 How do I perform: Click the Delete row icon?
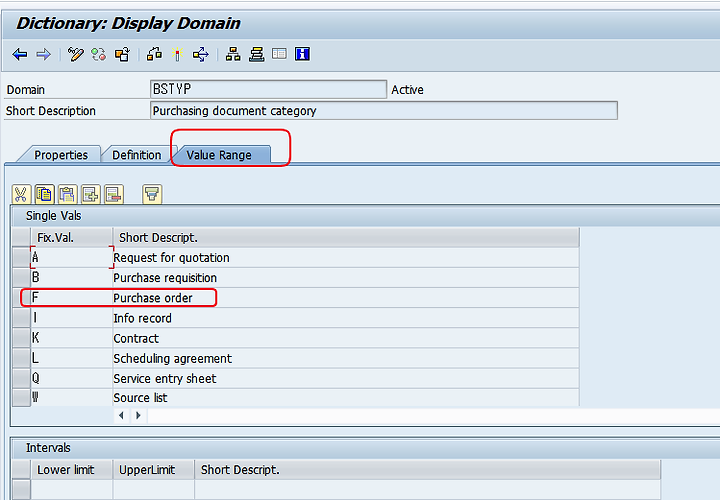point(114,195)
